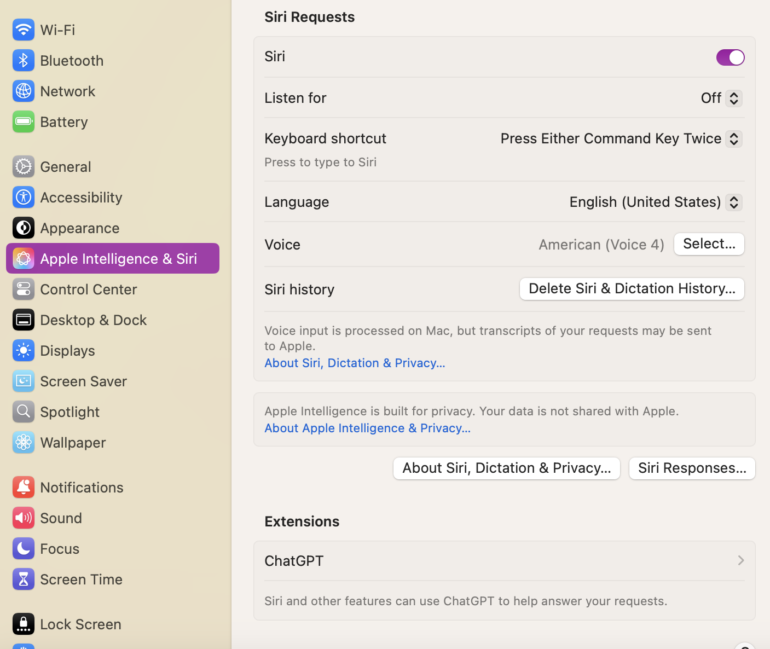Viewport: 770px width, 649px height.
Task: Open the Displays sun icon
Action: tap(23, 351)
